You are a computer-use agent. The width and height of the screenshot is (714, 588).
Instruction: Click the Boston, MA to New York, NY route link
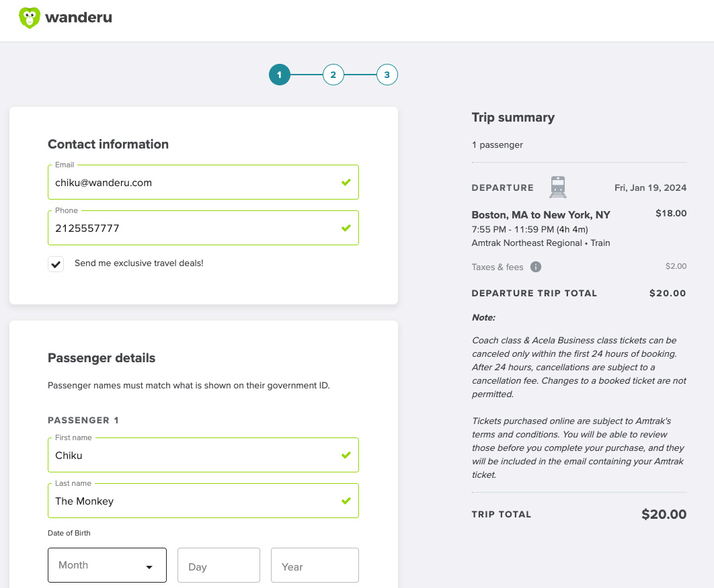tap(541, 214)
